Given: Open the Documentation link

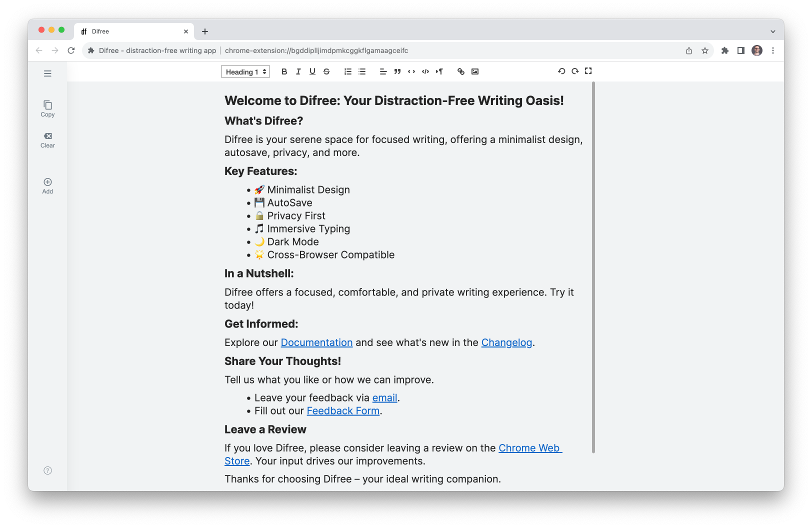Looking at the screenshot, I should [316, 342].
